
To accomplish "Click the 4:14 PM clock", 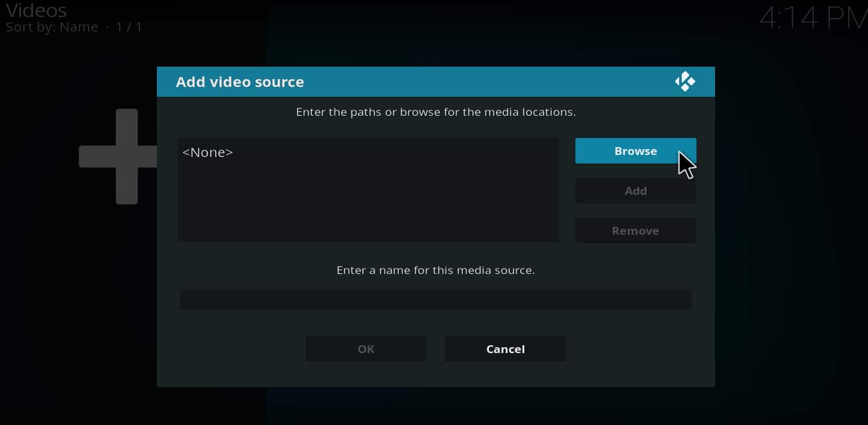I will [x=813, y=18].
